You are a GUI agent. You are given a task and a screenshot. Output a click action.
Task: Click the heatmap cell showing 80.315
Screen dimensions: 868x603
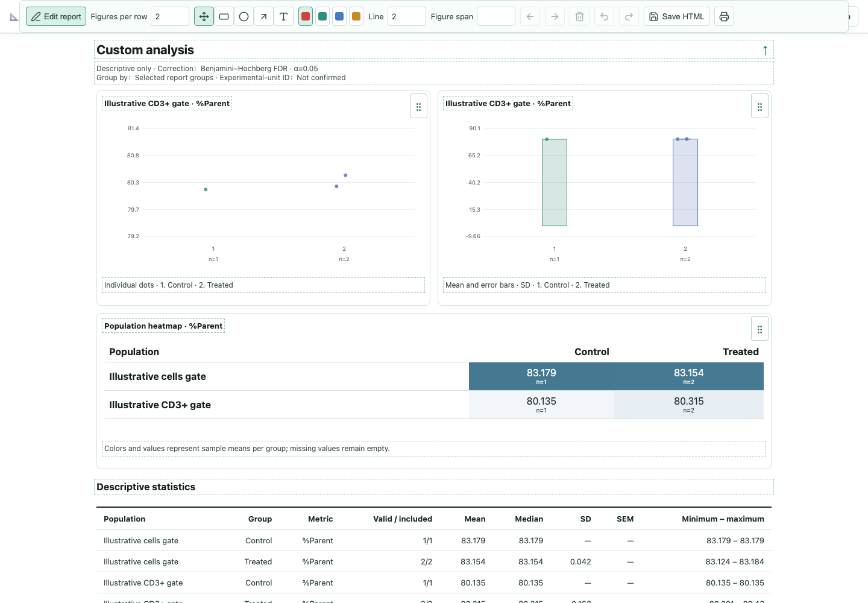689,405
